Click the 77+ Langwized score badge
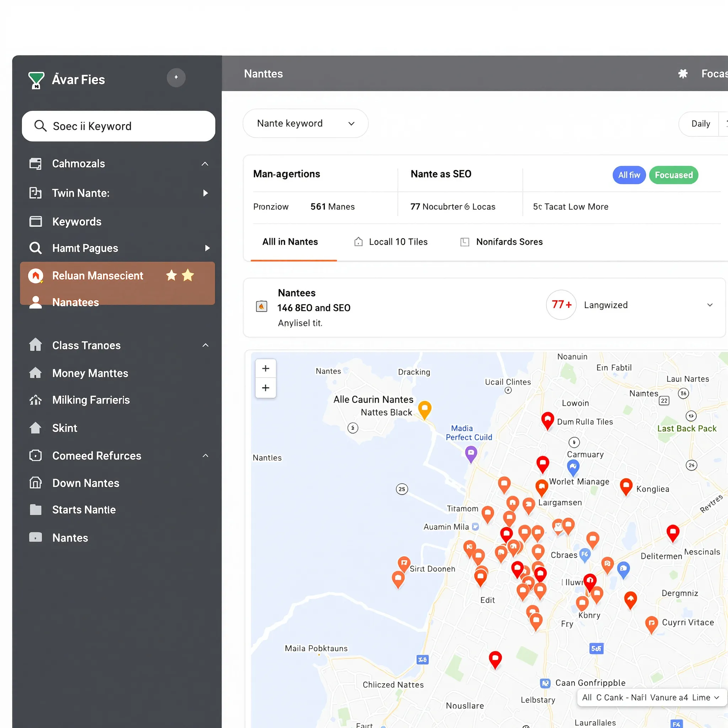 (561, 305)
